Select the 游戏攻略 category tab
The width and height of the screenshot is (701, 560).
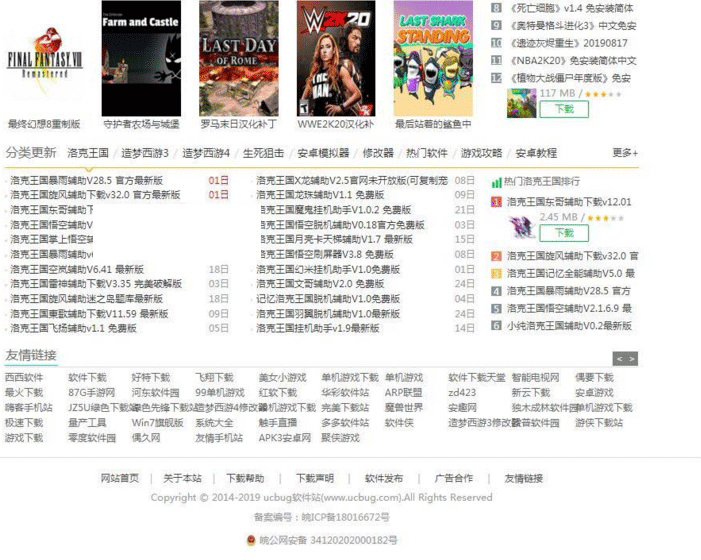tap(481, 153)
